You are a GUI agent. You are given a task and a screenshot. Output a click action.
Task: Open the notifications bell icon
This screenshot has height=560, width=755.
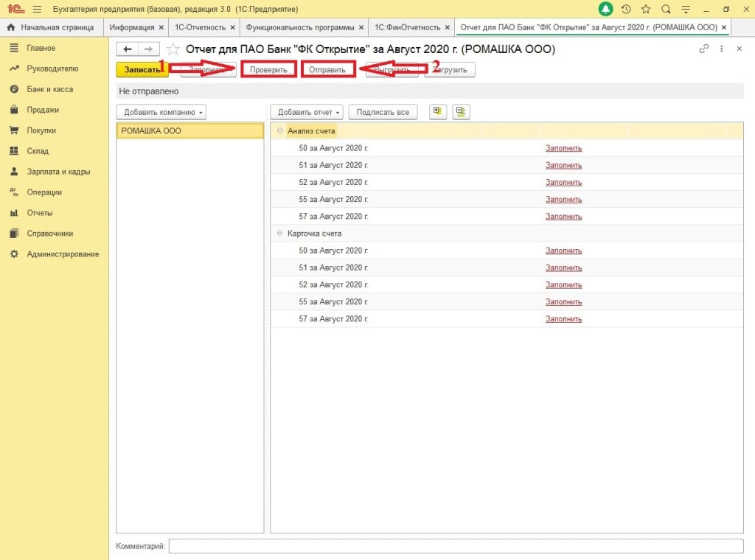click(x=605, y=10)
